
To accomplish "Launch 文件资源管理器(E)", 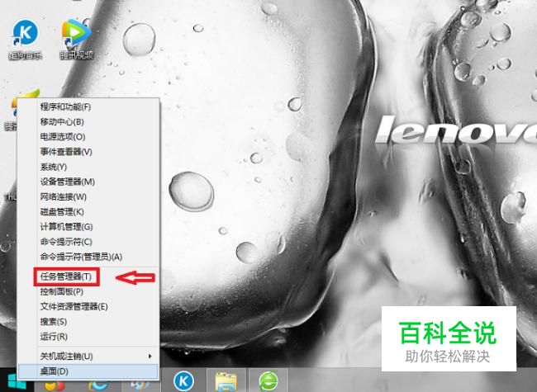I will click(x=88, y=306).
